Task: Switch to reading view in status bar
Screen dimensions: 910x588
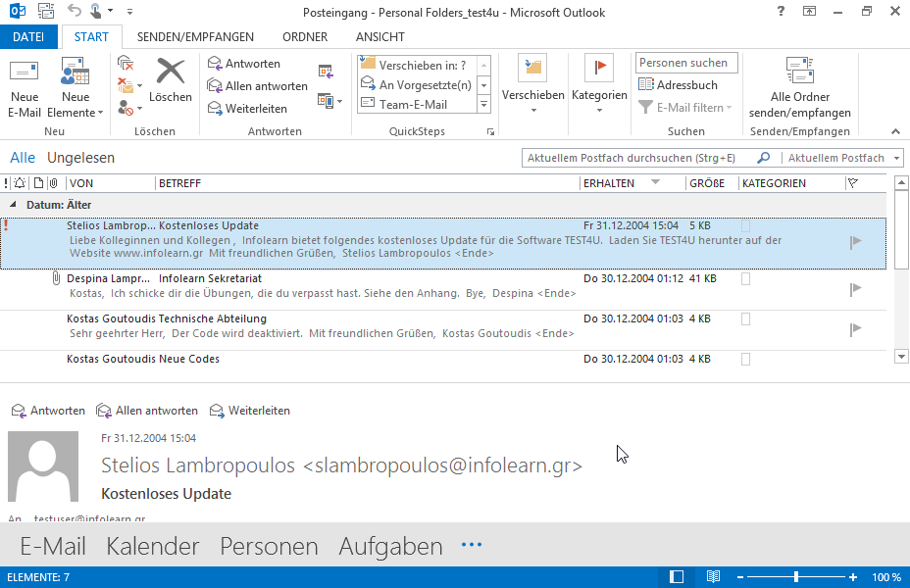Action: [x=713, y=576]
